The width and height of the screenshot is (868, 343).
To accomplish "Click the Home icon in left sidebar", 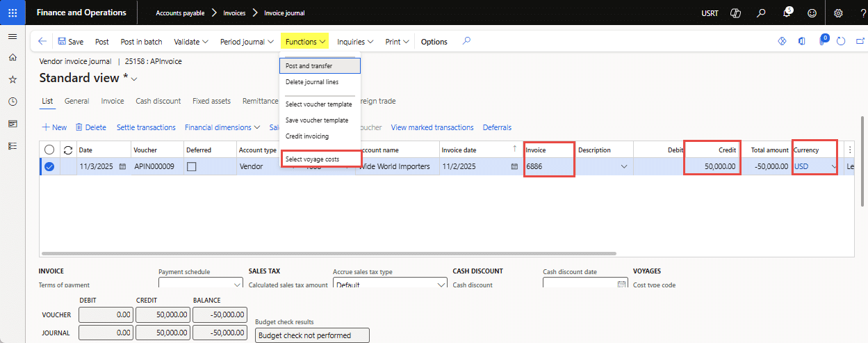I will (13, 58).
